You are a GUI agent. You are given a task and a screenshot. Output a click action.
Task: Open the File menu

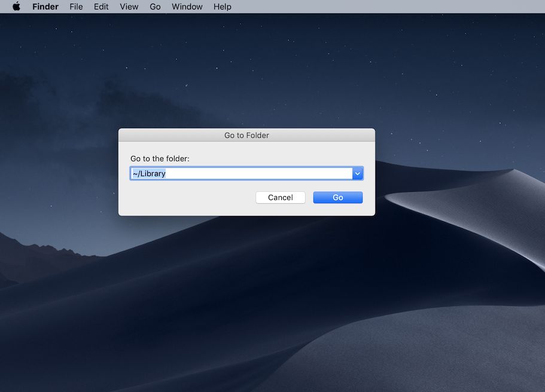[76, 7]
